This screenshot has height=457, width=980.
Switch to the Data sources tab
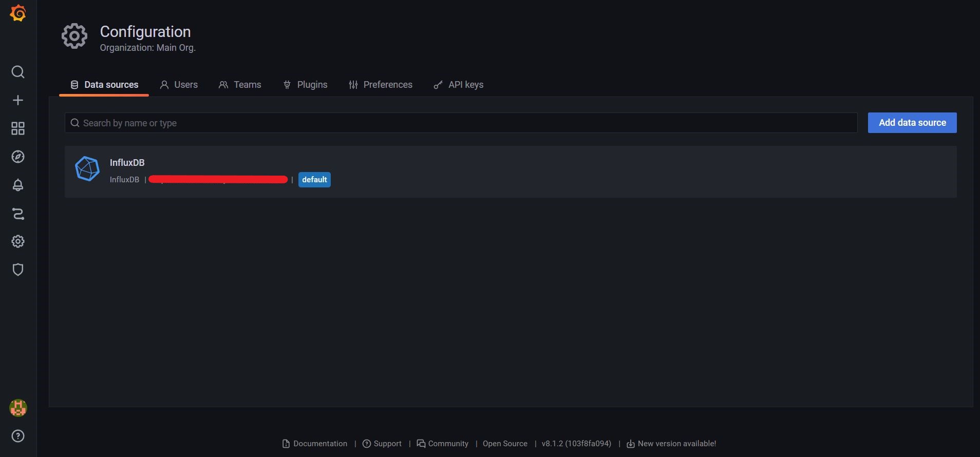(x=104, y=85)
